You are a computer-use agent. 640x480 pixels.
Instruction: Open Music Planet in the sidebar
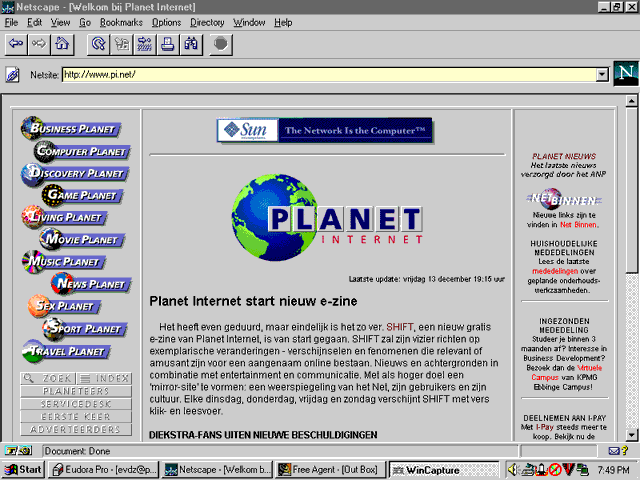[64, 261]
